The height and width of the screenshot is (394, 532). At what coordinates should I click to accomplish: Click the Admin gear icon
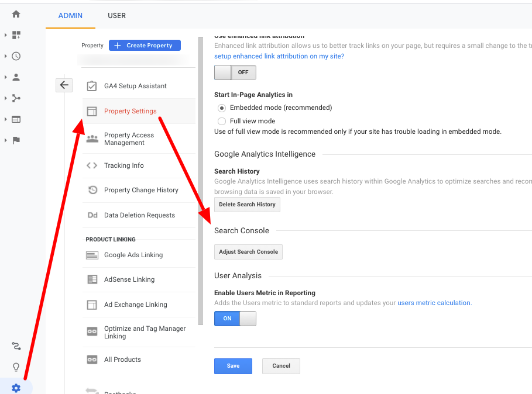pos(16,387)
